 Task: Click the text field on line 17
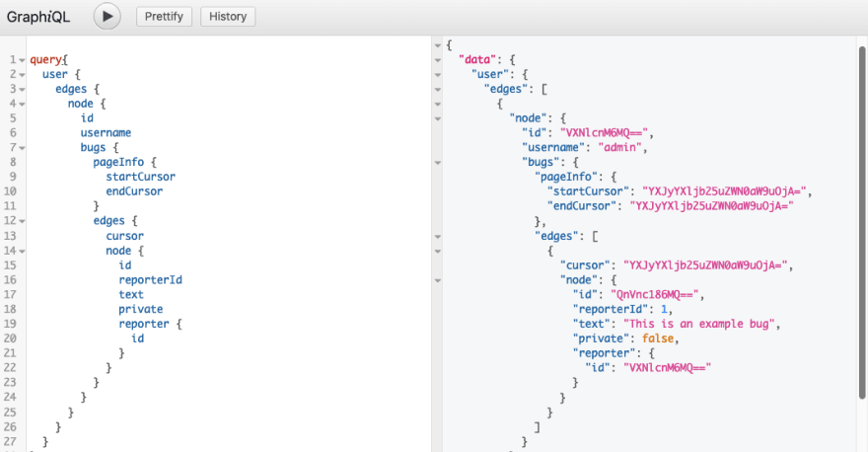[131, 295]
